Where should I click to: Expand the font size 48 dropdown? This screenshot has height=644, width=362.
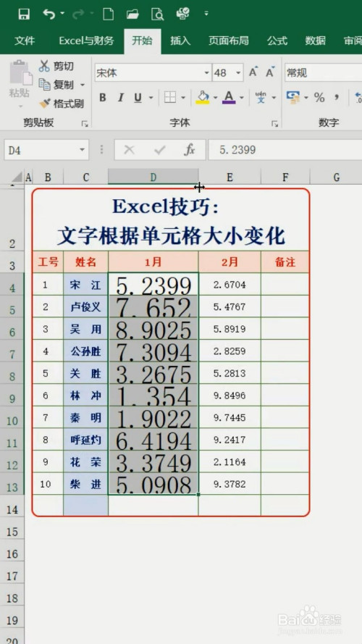click(x=238, y=73)
